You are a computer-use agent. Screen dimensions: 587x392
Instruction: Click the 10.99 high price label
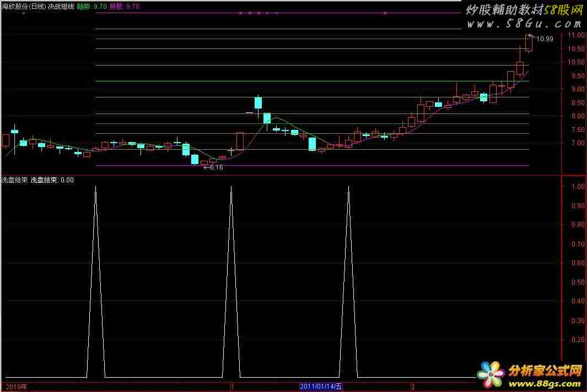pos(545,39)
